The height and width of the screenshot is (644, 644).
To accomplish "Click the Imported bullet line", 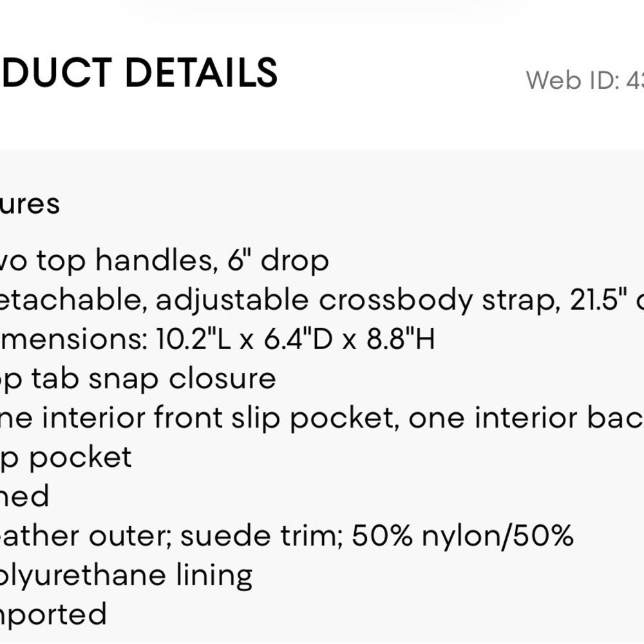I will (53, 615).
